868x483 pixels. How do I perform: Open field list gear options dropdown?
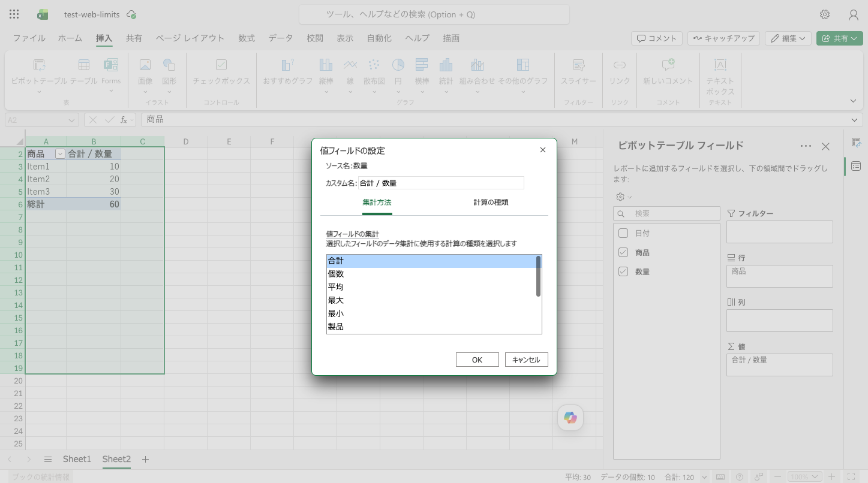[x=624, y=197]
